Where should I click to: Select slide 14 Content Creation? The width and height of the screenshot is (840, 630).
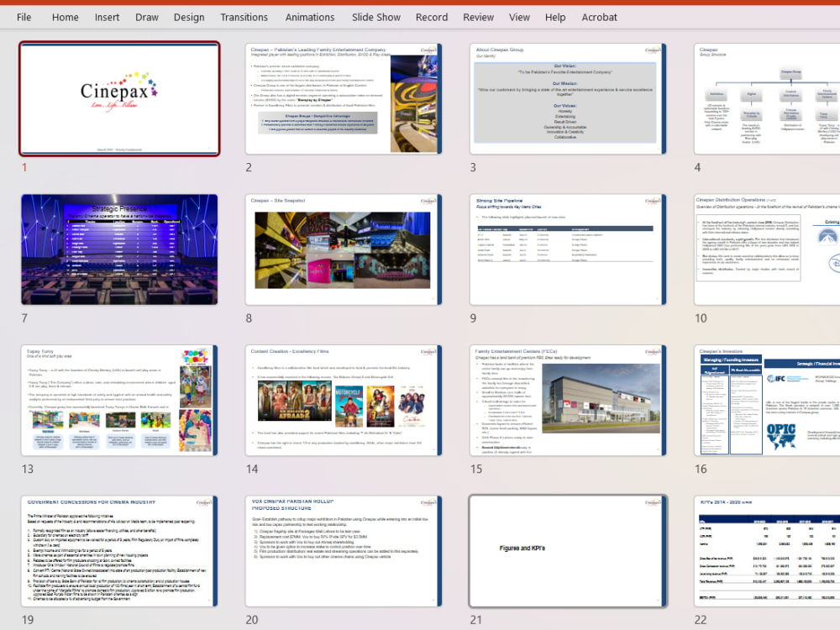click(344, 400)
